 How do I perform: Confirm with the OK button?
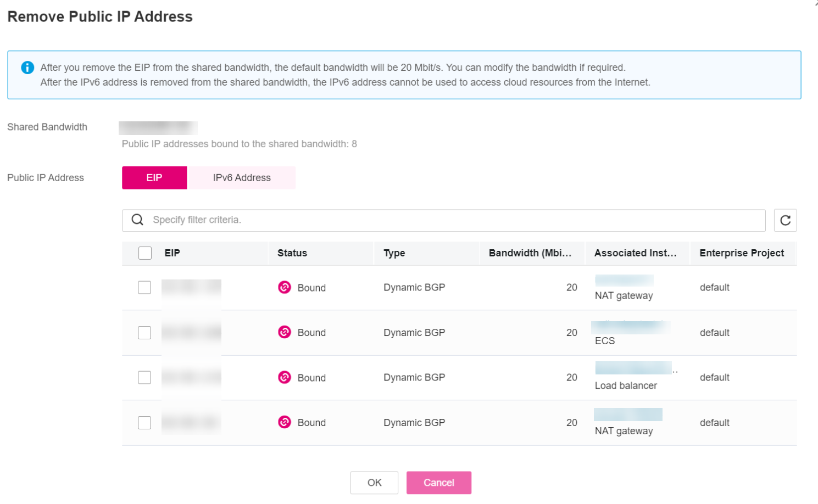click(374, 483)
